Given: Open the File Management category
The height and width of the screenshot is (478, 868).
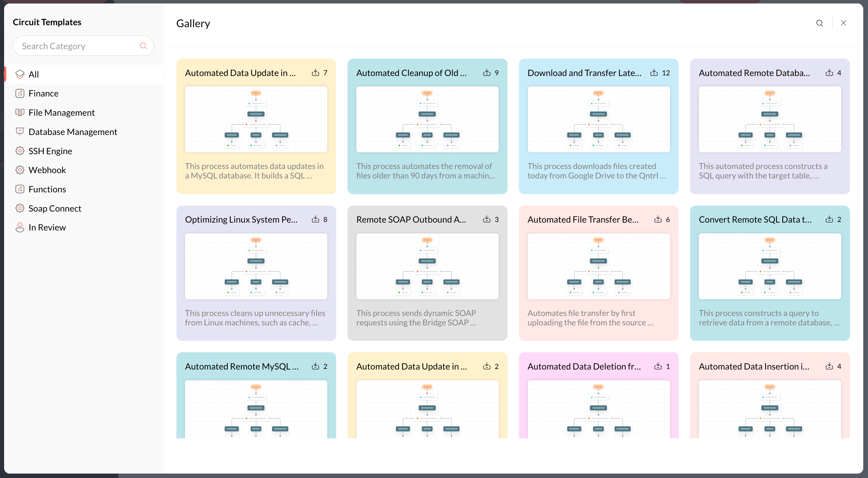Looking at the screenshot, I should tap(62, 113).
